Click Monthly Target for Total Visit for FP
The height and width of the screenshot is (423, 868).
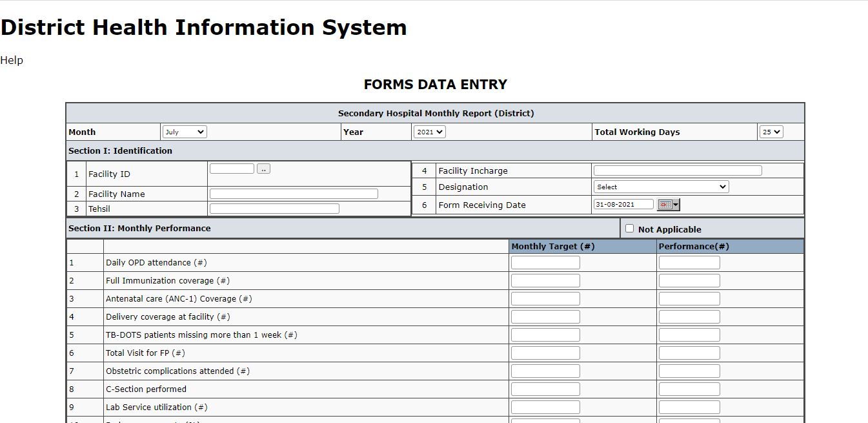point(545,353)
